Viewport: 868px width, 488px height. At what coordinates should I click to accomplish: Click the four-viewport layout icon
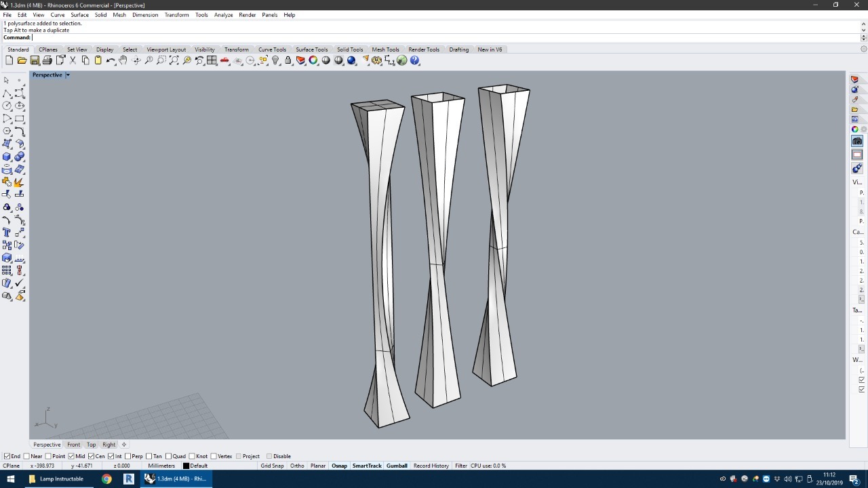pyautogui.click(x=212, y=60)
